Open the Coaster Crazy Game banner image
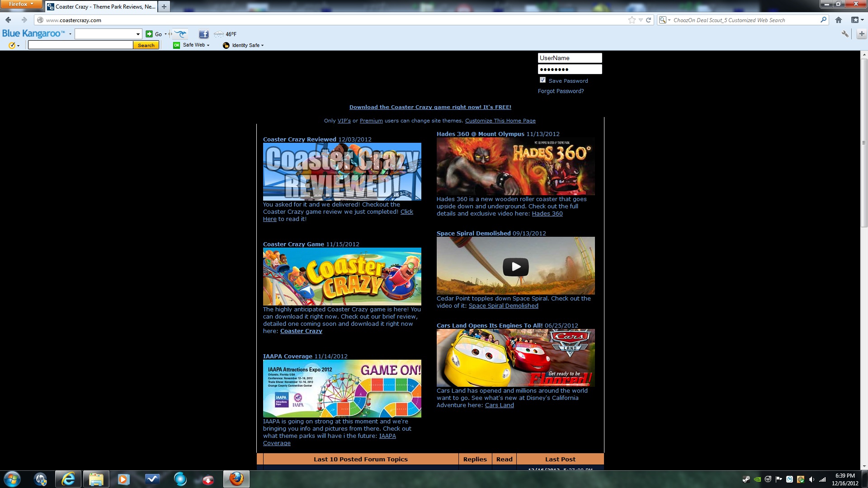 [342, 277]
